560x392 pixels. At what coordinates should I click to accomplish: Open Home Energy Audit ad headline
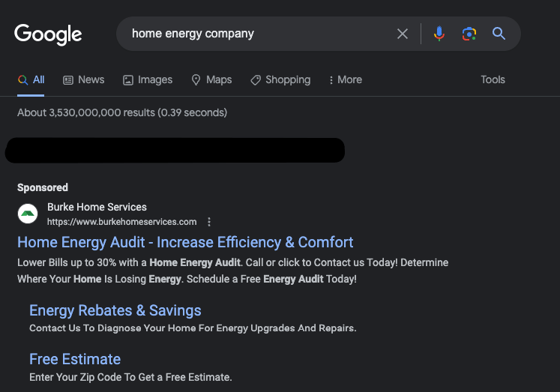(x=185, y=242)
